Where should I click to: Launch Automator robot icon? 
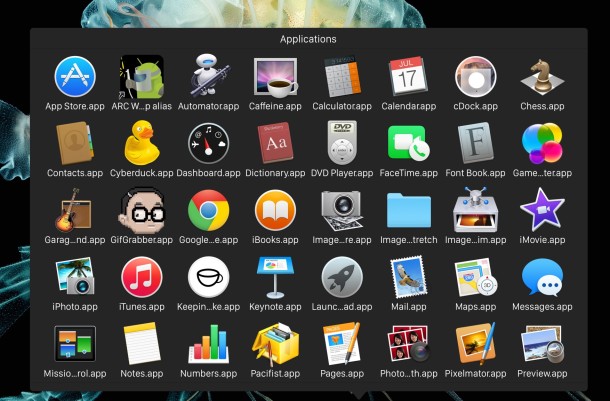(209, 75)
